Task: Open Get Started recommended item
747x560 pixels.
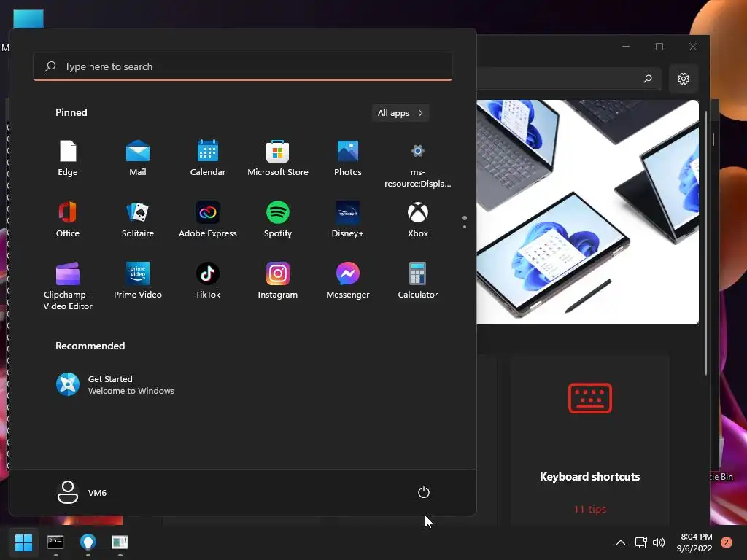Action: [x=115, y=385]
